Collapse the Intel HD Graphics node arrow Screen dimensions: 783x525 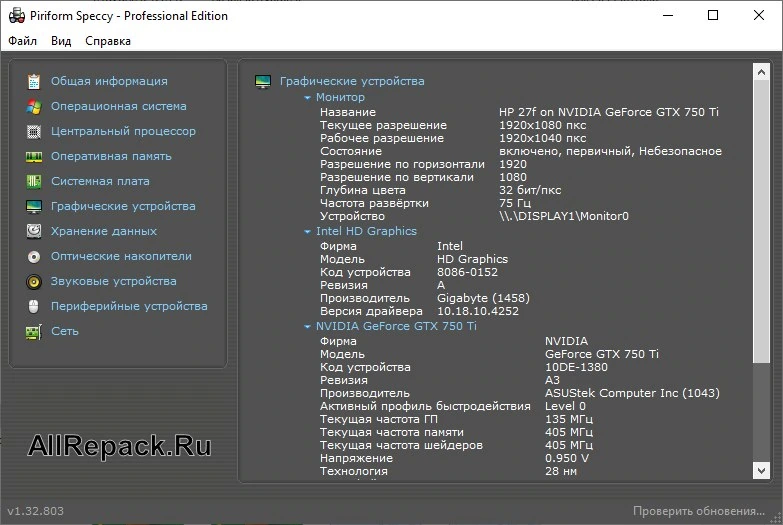(308, 231)
